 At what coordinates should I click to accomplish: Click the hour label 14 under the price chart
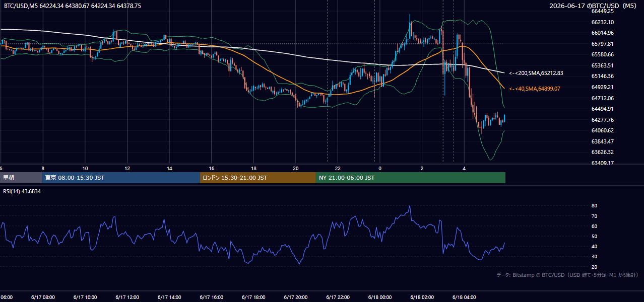coord(169,169)
